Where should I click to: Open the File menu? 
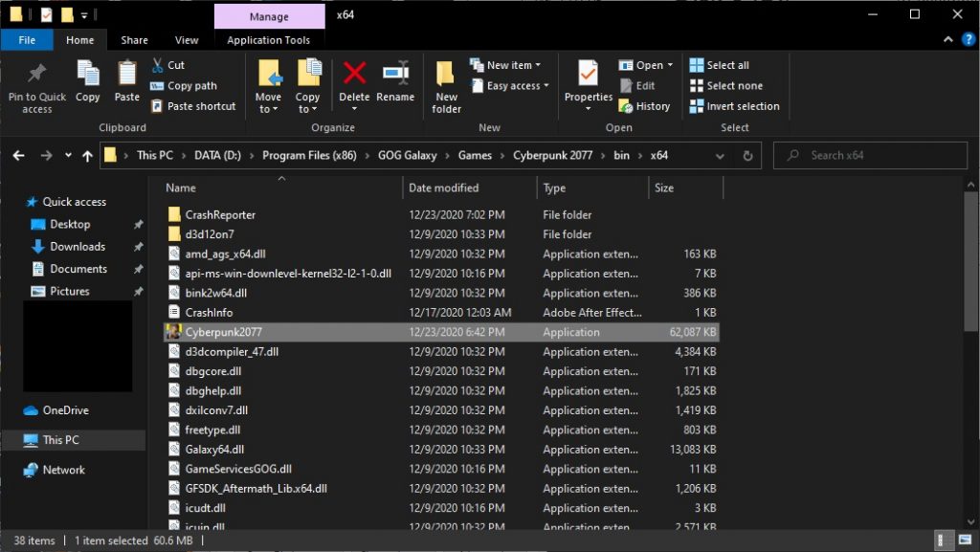point(27,40)
